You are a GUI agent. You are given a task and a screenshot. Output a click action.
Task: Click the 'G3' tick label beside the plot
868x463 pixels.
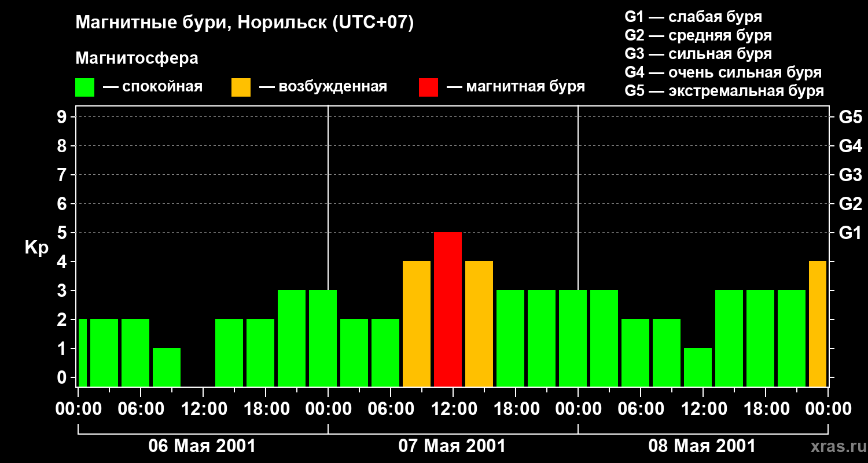850,175
